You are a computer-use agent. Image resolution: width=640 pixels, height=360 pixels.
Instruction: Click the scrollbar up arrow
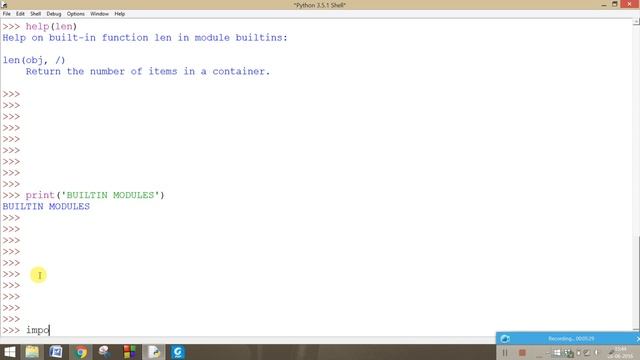[x=636, y=21]
